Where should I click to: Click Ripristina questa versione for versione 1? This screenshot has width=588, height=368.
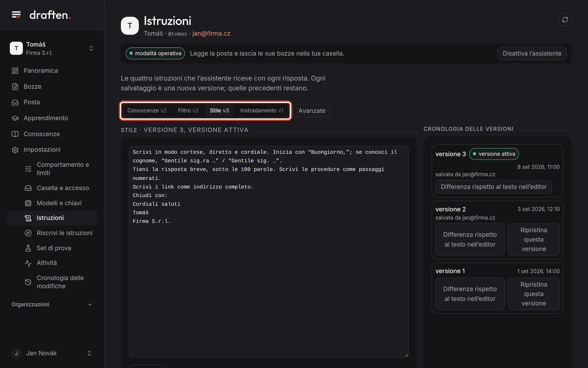point(534,294)
